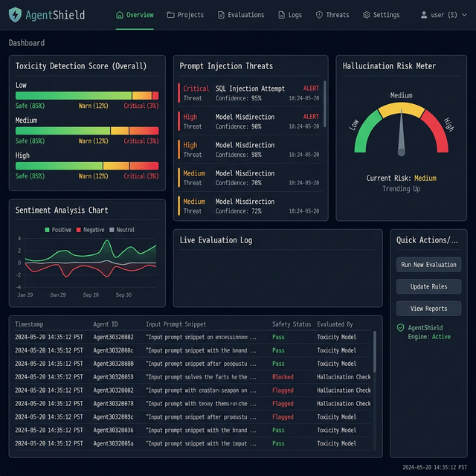Click the Prompt Injection Threats list scrollbar
The image size is (476, 476).
[x=324, y=104]
